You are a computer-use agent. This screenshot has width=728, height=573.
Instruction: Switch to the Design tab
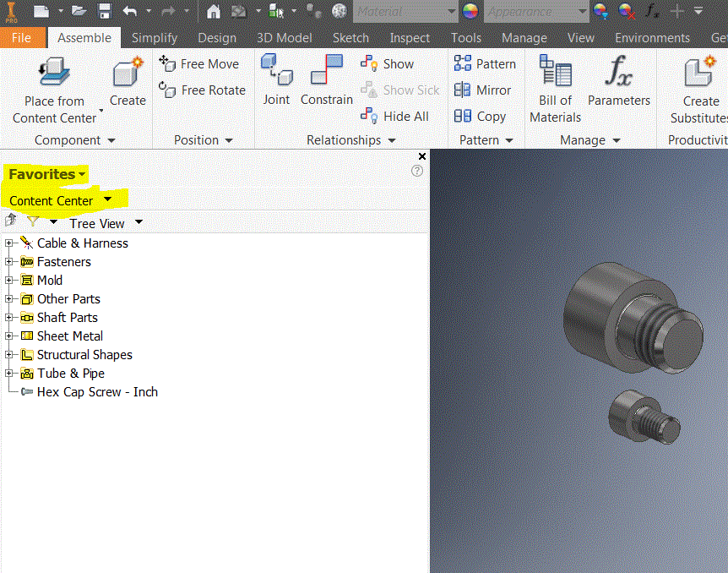tap(217, 38)
